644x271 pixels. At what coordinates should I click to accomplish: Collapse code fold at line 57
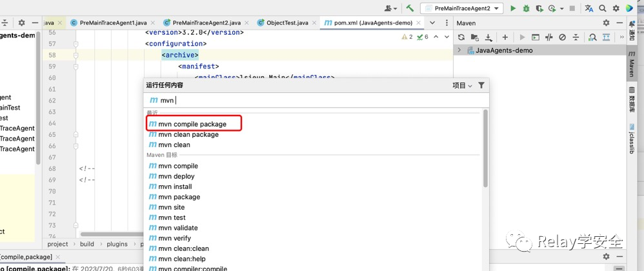tap(76, 43)
